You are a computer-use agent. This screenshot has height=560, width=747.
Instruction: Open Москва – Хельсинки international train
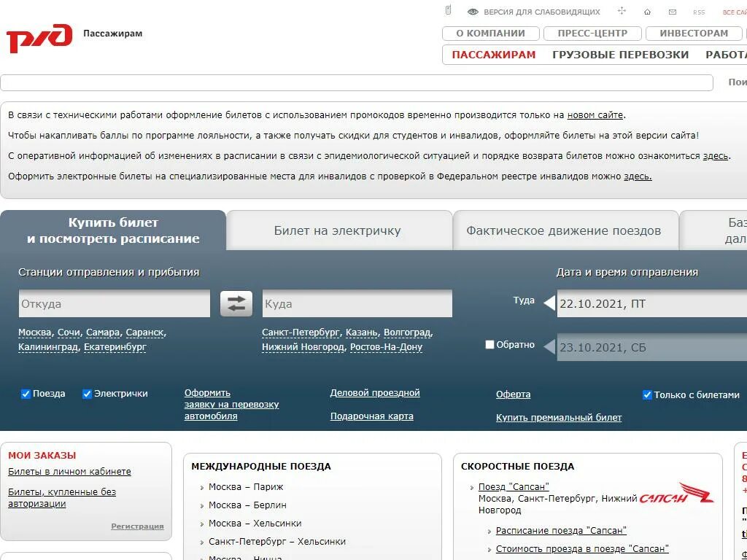pyautogui.click(x=255, y=524)
